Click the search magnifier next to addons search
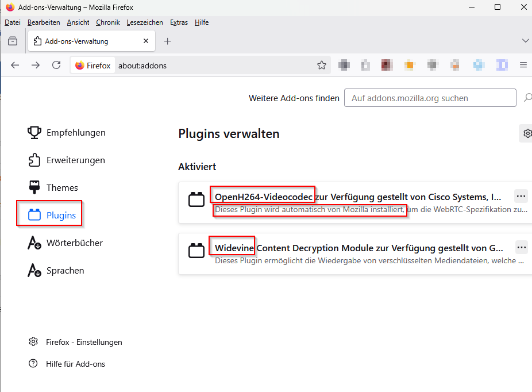 [x=527, y=98]
